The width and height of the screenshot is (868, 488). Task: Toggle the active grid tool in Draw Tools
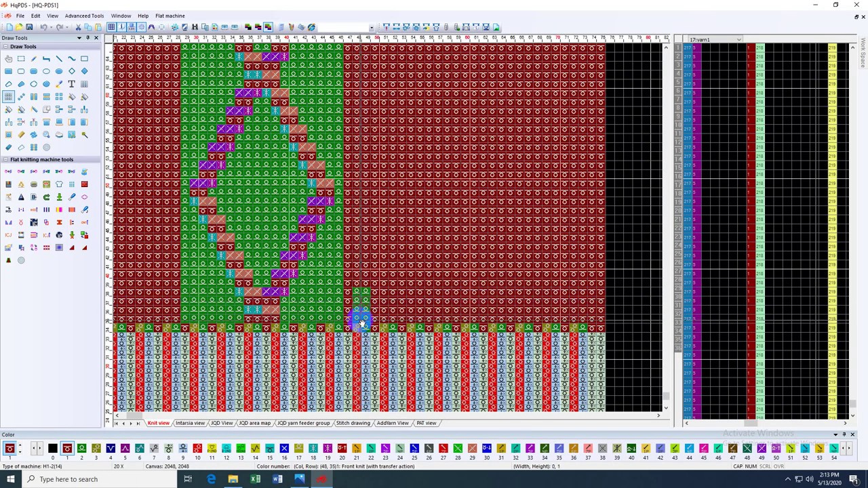8,96
